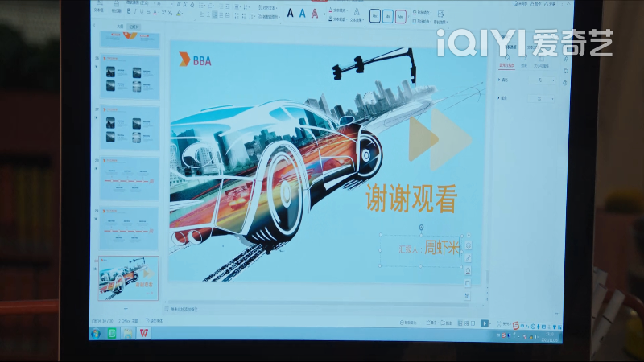Click the 文本框 text box button
The width and height of the screenshot is (644, 362).
pyautogui.click(x=99, y=8)
